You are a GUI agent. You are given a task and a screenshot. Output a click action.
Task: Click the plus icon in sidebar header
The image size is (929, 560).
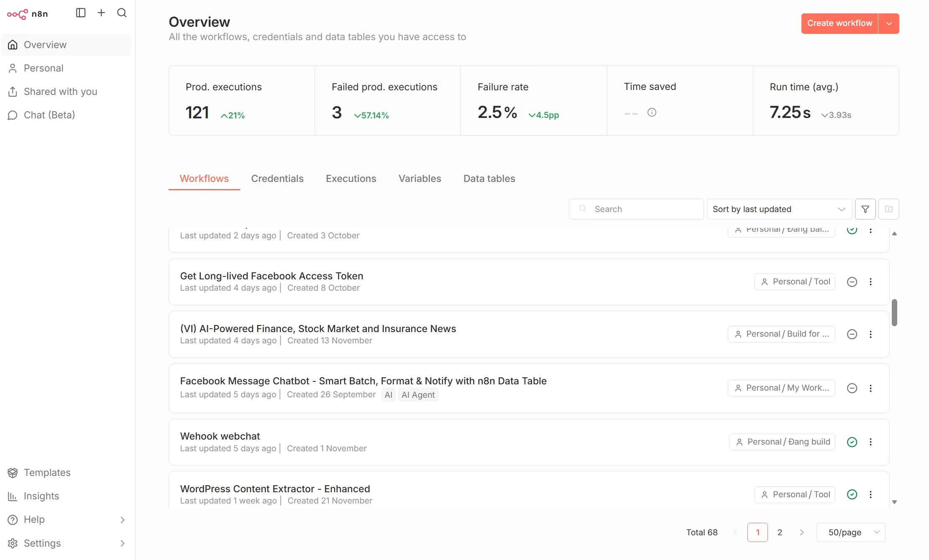[x=101, y=13]
